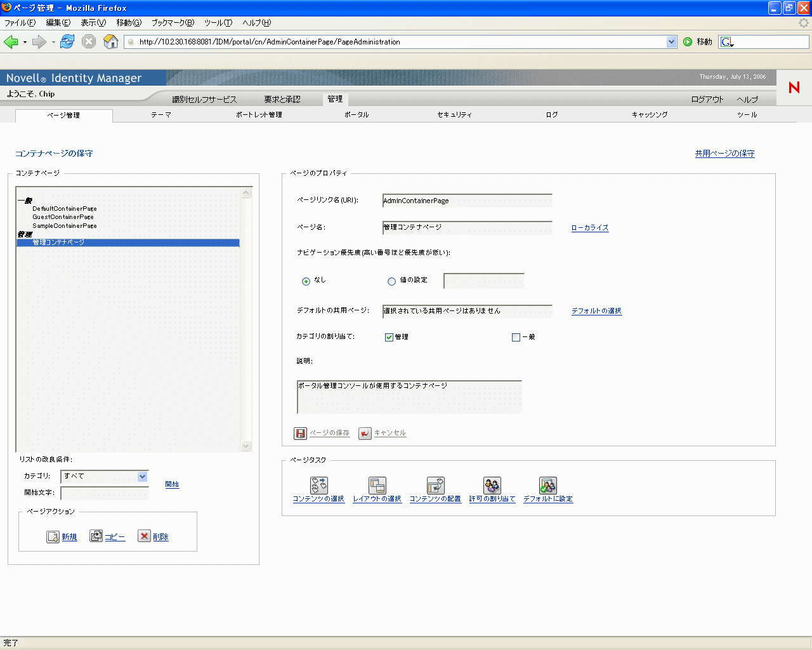Open the キャッシング sub-tab

[x=650, y=115]
